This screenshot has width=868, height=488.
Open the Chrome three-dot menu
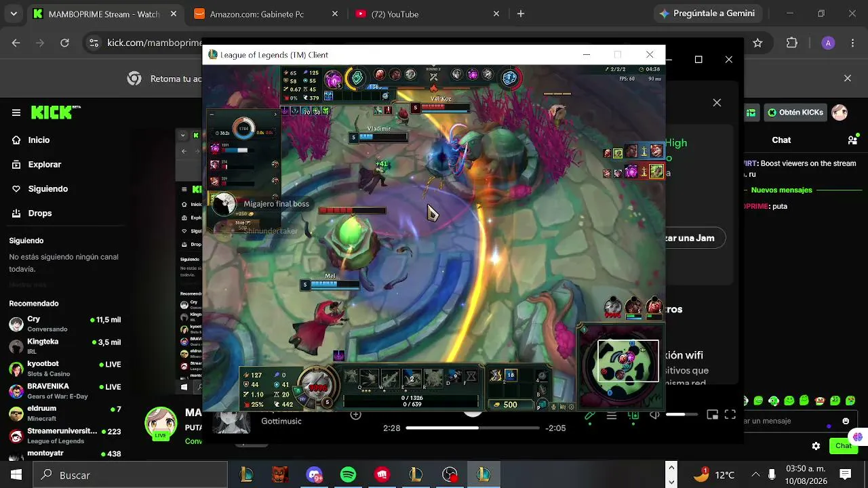coord(851,43)
